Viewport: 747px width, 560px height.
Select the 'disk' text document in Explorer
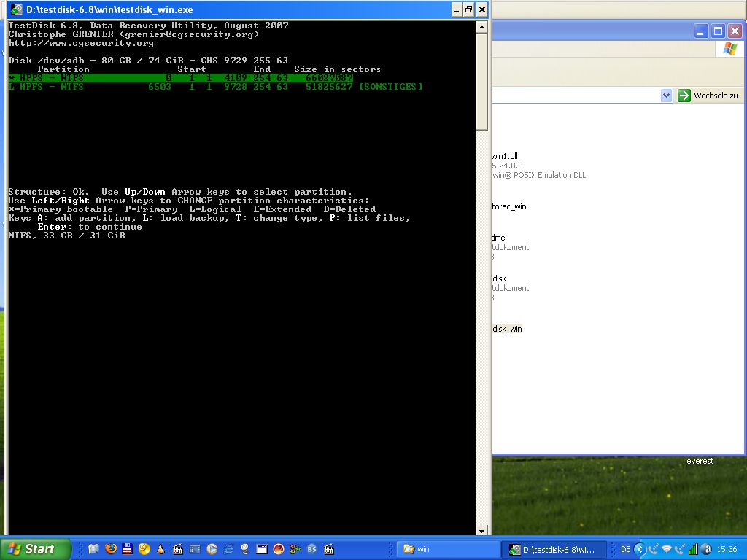(499, 279)
